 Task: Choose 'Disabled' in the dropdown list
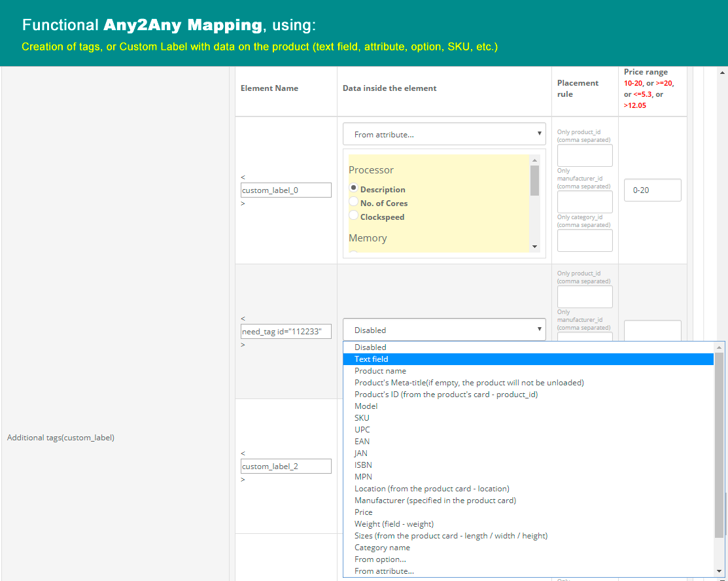pyautogui.click(x=529, y=347)
